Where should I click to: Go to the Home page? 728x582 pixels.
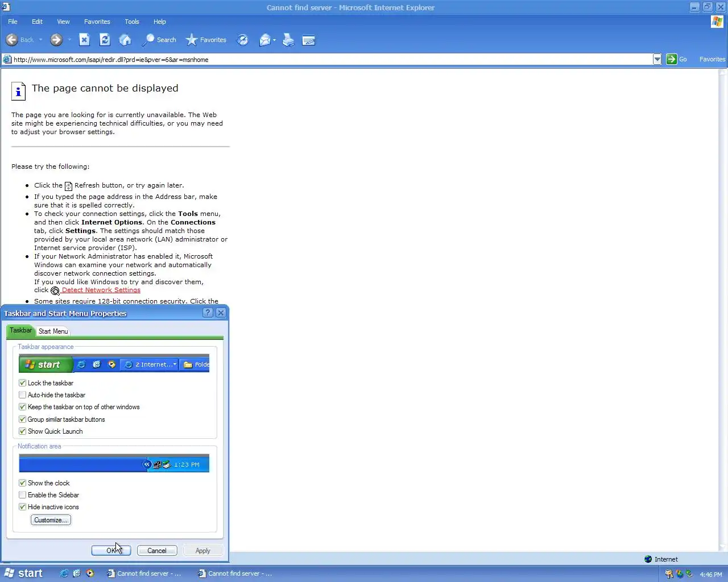pos(125,40)
